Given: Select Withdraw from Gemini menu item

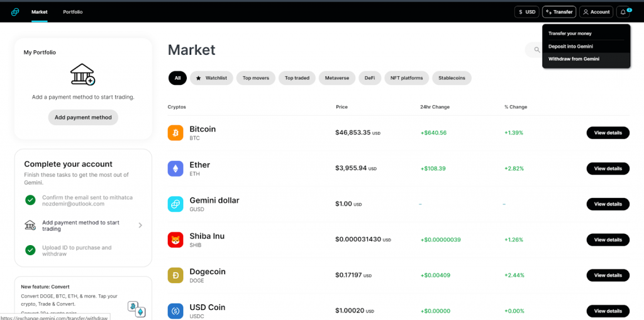Looking at the screenshot, I should coord(586,59).
